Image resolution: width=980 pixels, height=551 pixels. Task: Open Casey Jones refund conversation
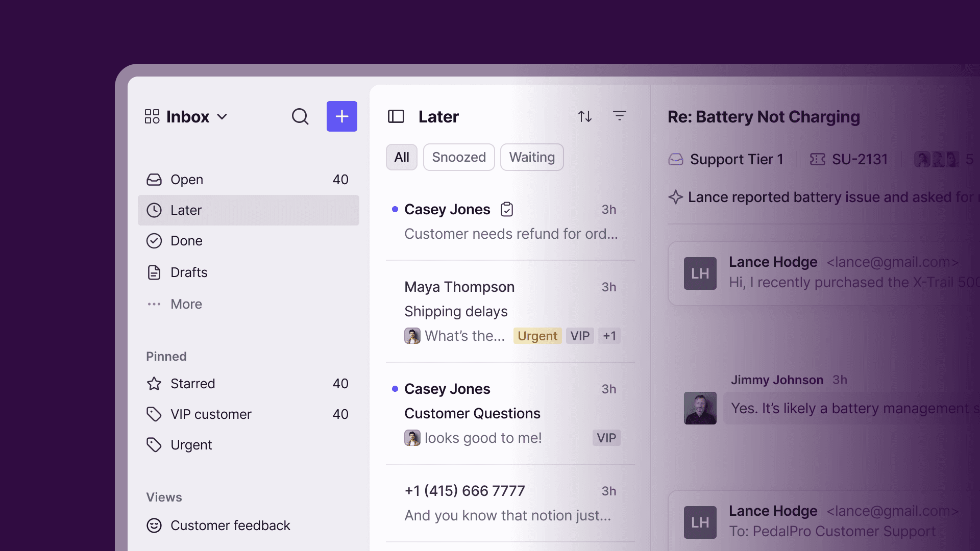(510, 222)
